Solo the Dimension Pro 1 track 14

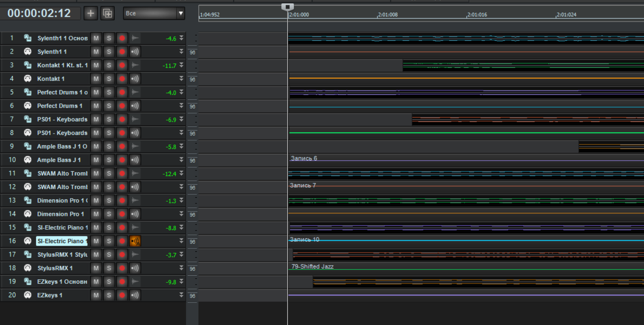pos(109,214)
